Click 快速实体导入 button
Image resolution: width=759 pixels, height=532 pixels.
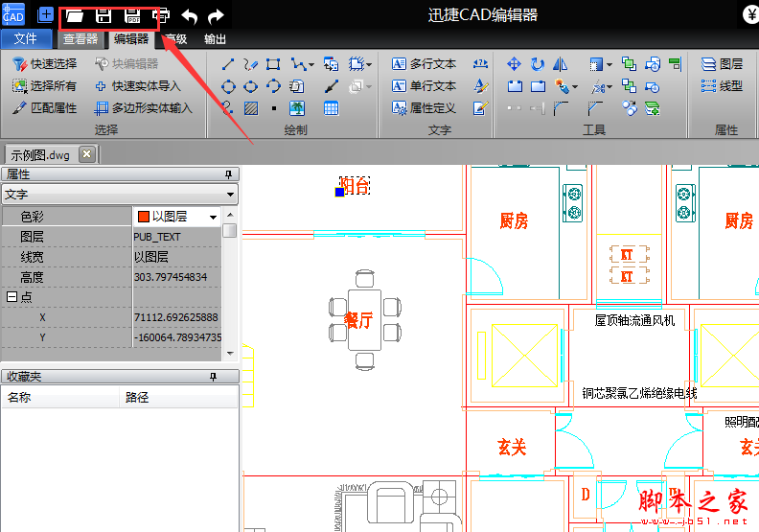(138, 86)
